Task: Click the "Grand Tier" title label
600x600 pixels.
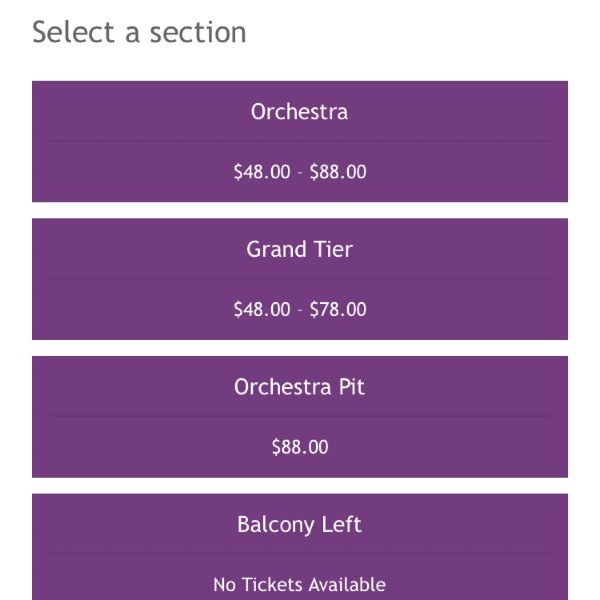Action: pyautogui.click(x=300, y=249)
